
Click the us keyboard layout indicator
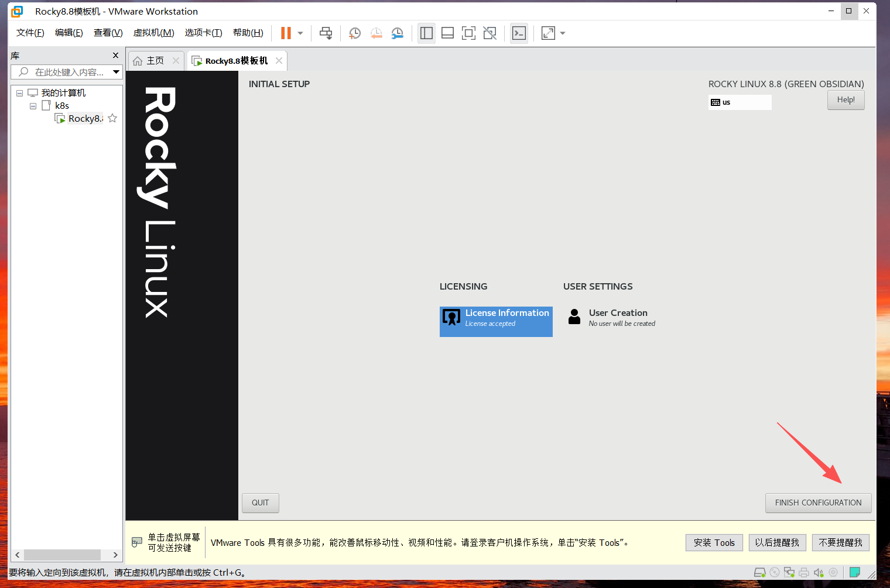tap(740, 102)
